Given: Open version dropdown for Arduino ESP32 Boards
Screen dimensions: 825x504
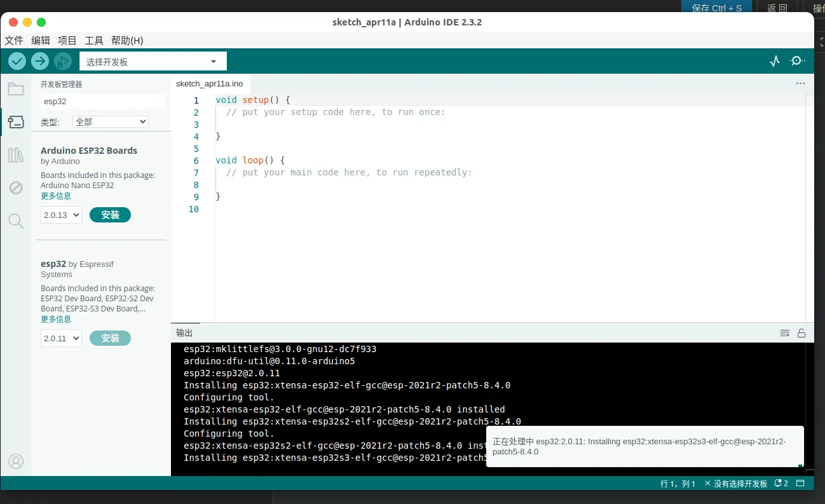Looking at the screenshot, I should click(61, 215).
